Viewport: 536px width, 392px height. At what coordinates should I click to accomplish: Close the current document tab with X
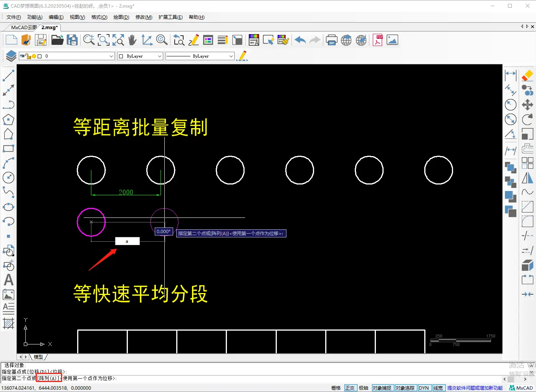(x=533, y=26)
